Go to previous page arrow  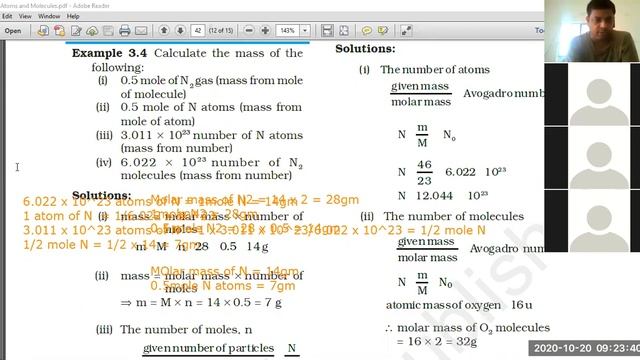point(164,31)
